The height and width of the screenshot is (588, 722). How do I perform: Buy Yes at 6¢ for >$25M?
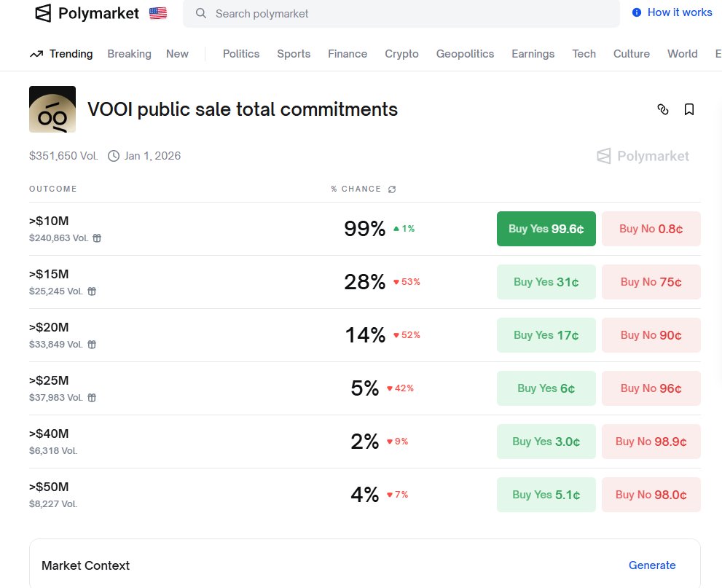pyautogui.click(x=546, y=388)
